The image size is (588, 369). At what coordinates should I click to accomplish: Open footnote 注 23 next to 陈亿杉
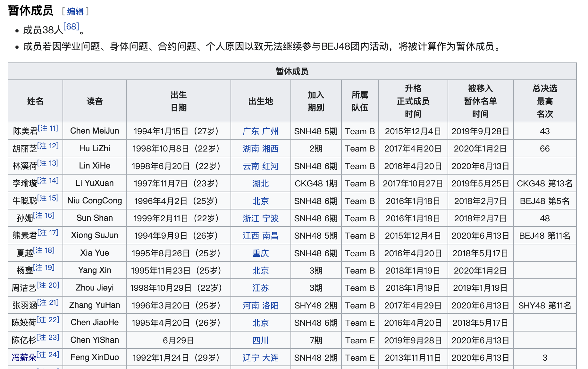(x=48, y=337)
